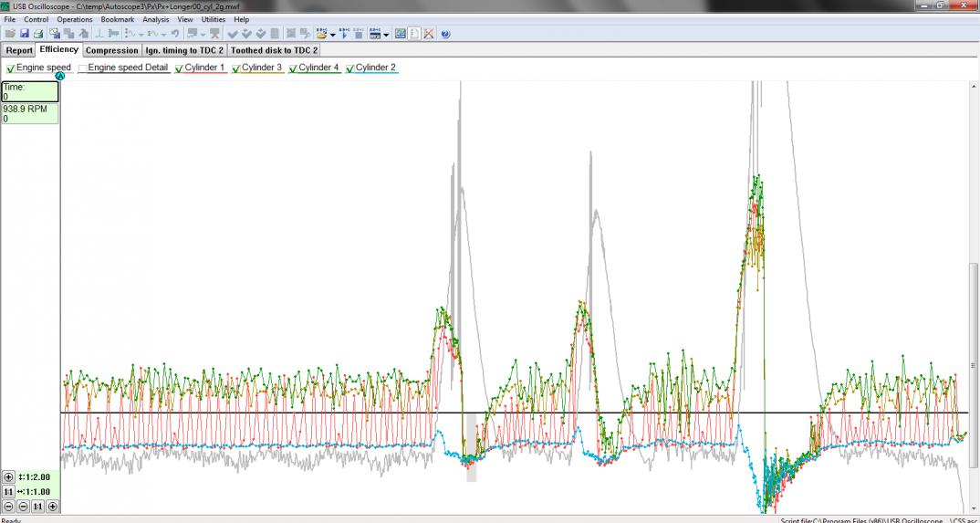Click rightmost plus button in bottom zoom row

[52, 507]
